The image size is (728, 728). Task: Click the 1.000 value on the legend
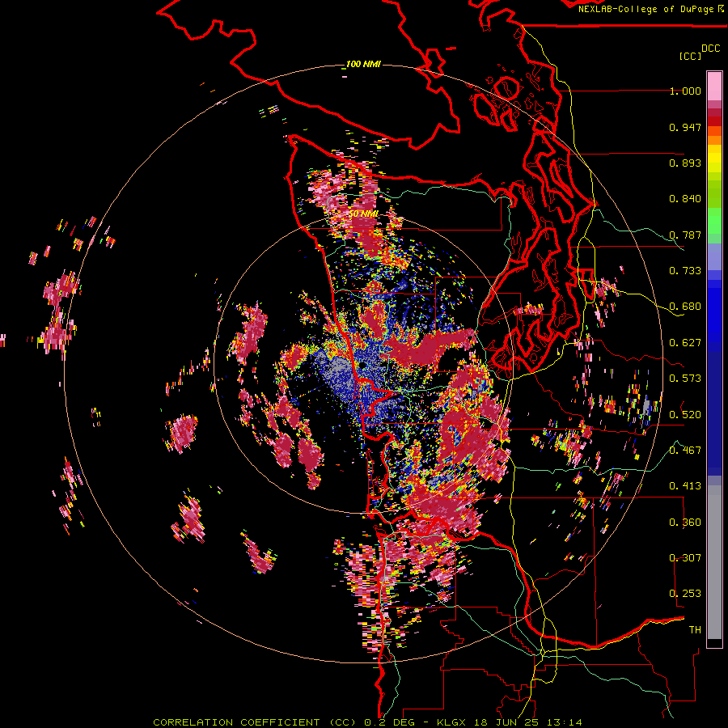(x=685, y=91)
